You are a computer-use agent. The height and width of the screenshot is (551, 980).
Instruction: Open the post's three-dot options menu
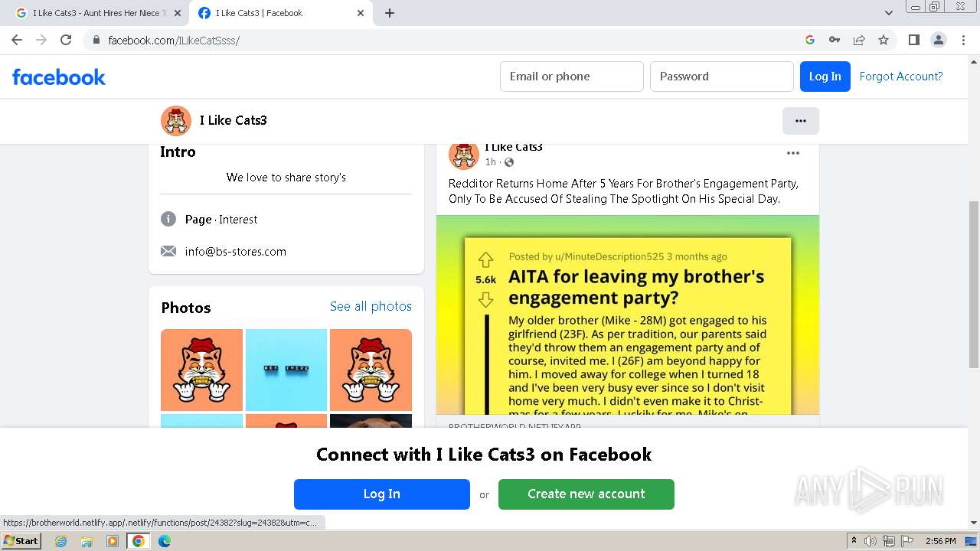(x=793, y=153)
